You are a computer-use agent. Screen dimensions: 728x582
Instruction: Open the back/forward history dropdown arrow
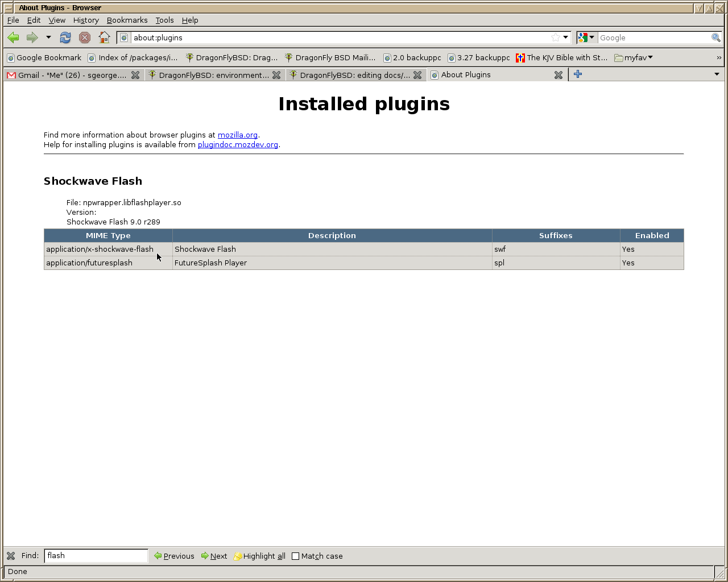(x=48, y=38)
